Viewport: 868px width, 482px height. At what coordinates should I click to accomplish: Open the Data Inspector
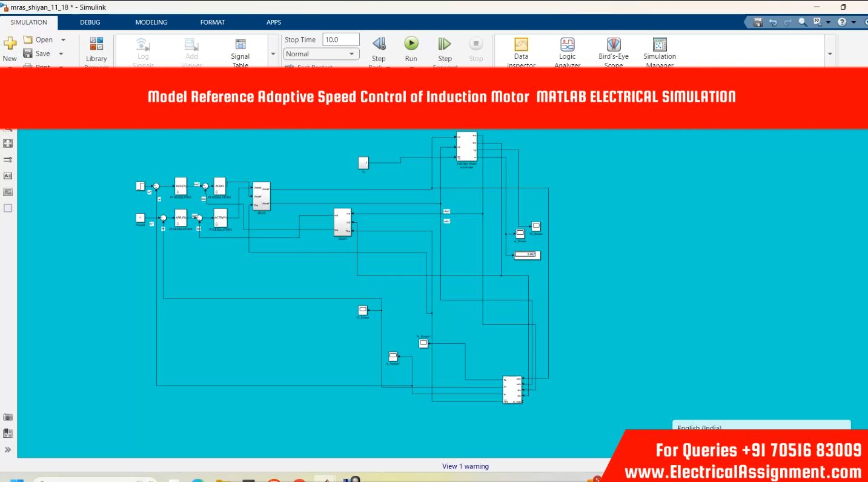pos(521,45)
